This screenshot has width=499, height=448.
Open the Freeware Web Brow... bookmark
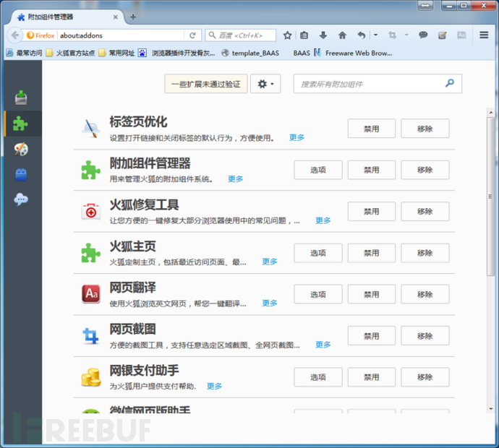pyautogui.click(x=353, y=53)
